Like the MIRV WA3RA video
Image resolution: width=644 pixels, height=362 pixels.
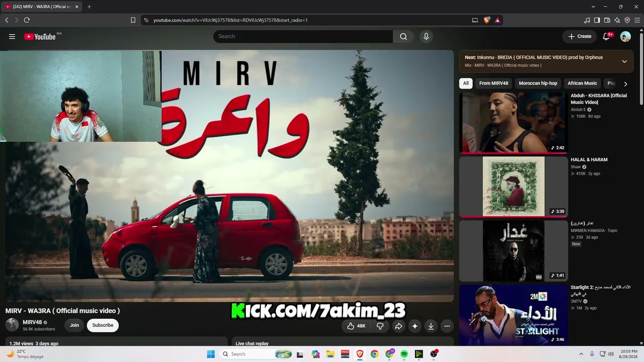(356, 326)
